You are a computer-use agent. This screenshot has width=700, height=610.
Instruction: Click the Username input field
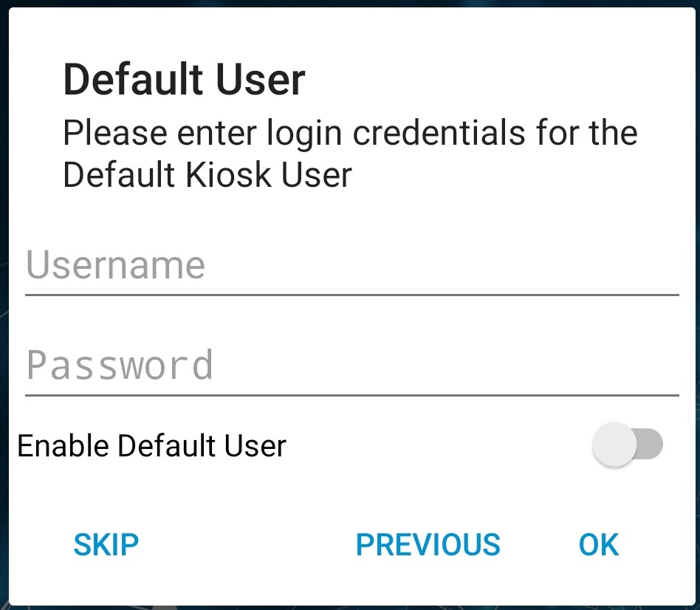coord(351,266)
